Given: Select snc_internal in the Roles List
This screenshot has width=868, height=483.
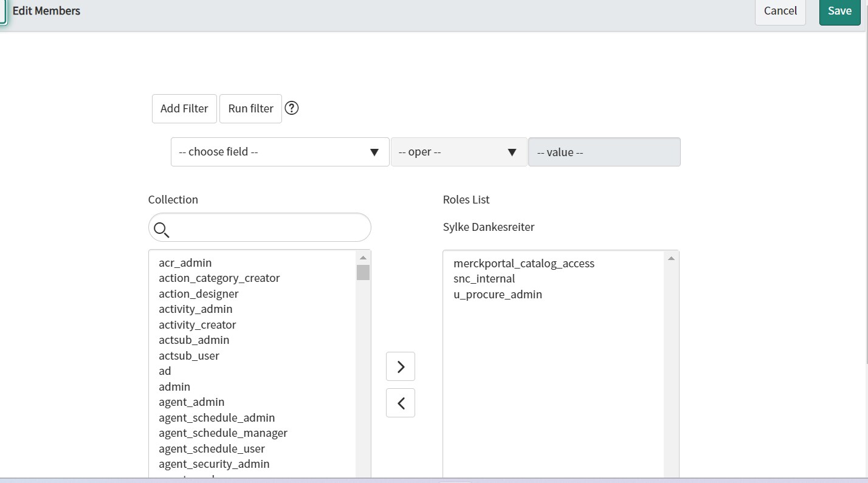Looking at the screenshot, I should click(484, 278).
